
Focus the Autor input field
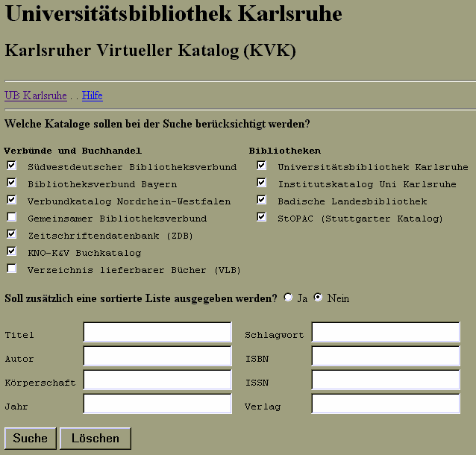tap(157, 356)
